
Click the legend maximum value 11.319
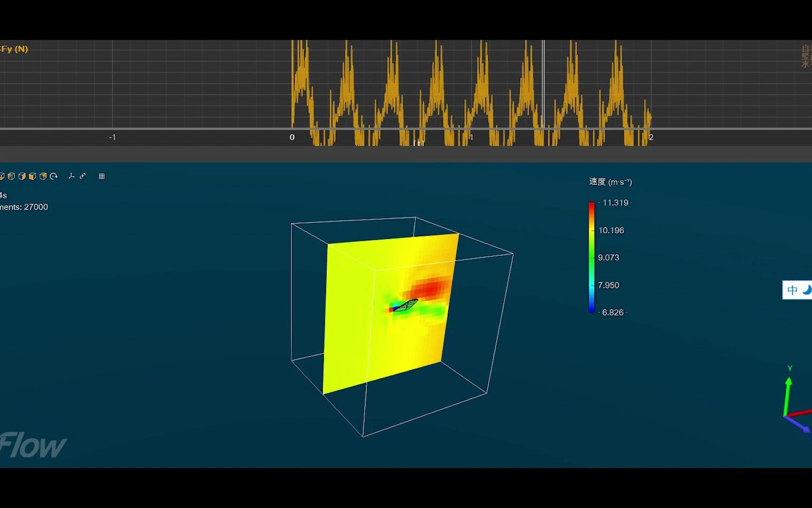[615, 203]
